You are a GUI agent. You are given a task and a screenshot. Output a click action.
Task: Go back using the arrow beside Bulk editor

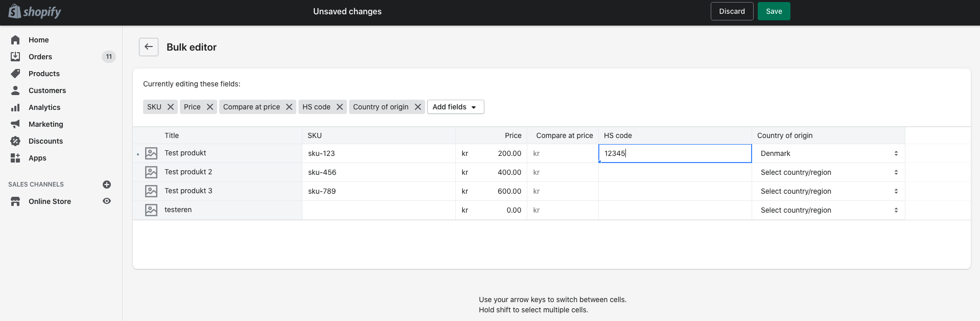(149, 47)
